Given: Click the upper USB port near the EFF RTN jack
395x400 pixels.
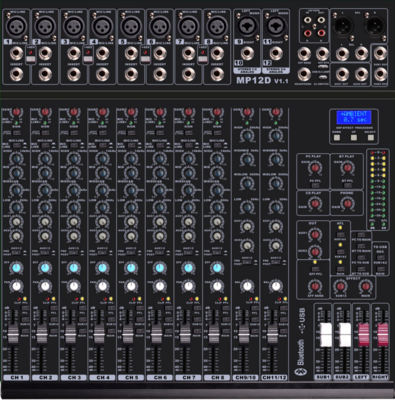Looking at the screenshot, I should 322,67.
